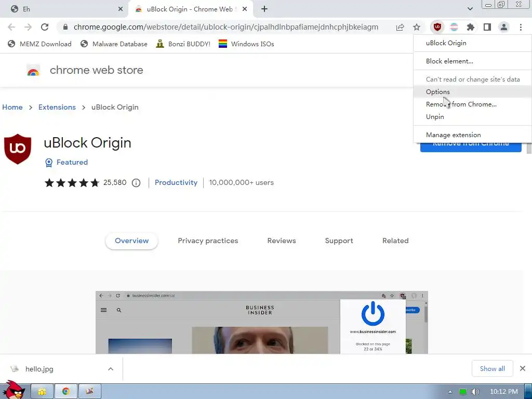The height and width of the screenshot is (399, 532).
Task: Click the browser forward arrow
Action: click(28, 27)
